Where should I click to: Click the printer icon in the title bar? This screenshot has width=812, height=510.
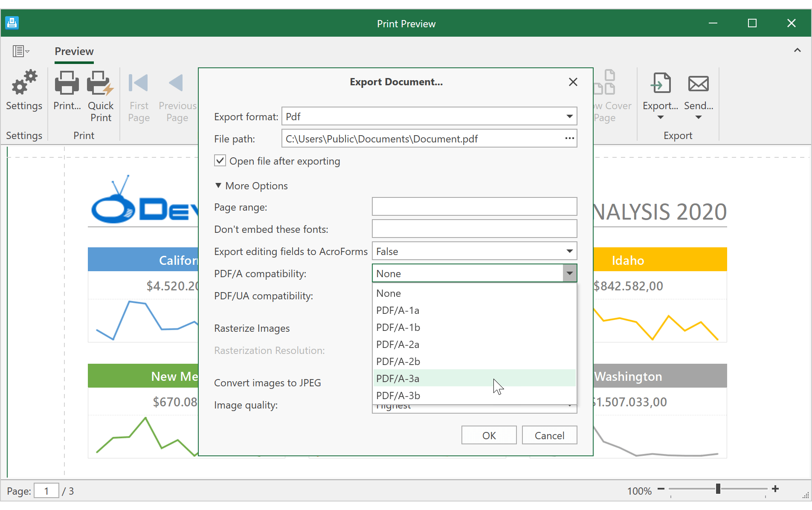click(x=12, y=23)
